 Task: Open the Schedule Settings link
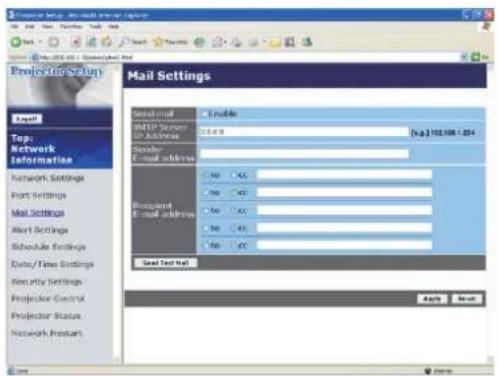click(x=49, y=247)
